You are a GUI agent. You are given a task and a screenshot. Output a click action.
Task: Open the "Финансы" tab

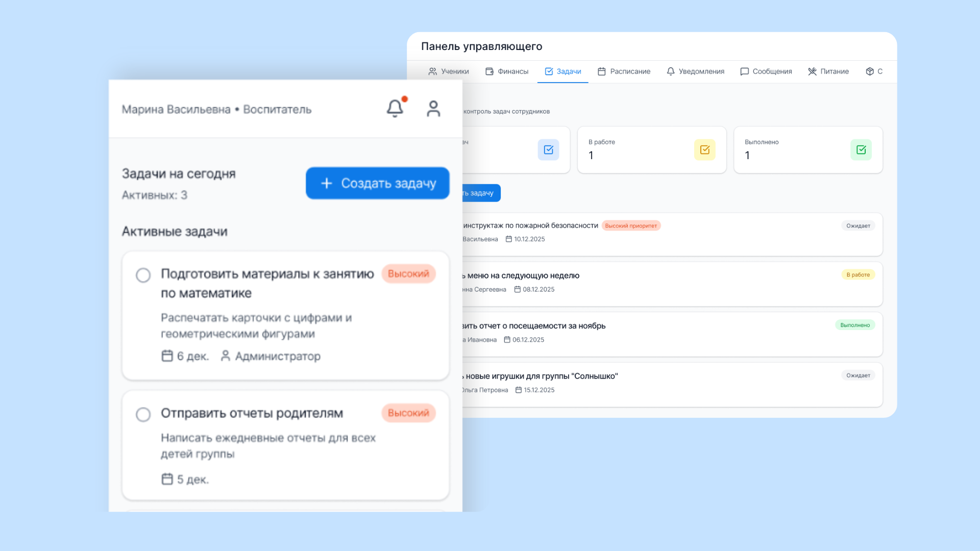click(506, 71)
